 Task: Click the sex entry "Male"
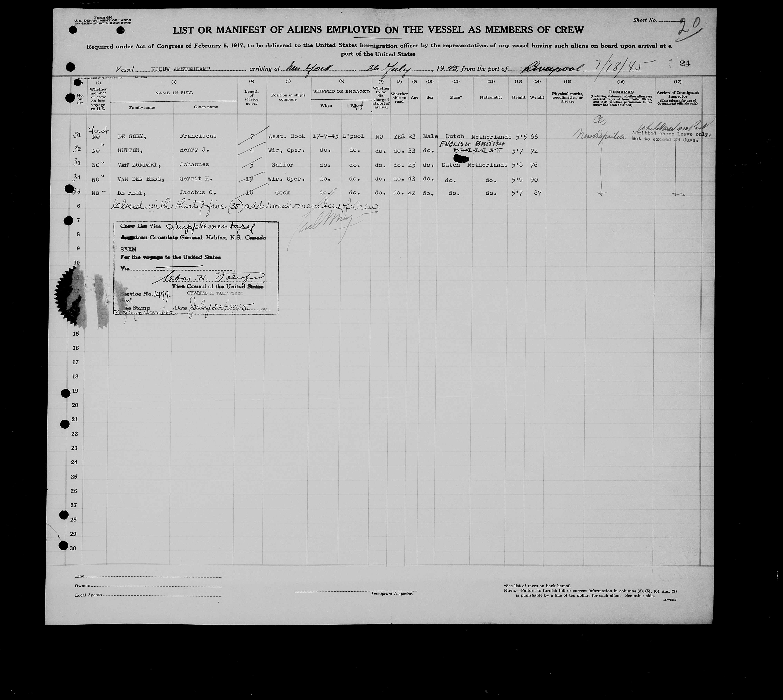(430, 137)
